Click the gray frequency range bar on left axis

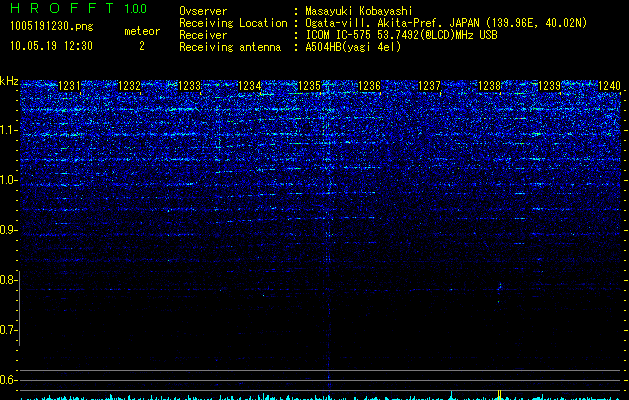[20, 308]
